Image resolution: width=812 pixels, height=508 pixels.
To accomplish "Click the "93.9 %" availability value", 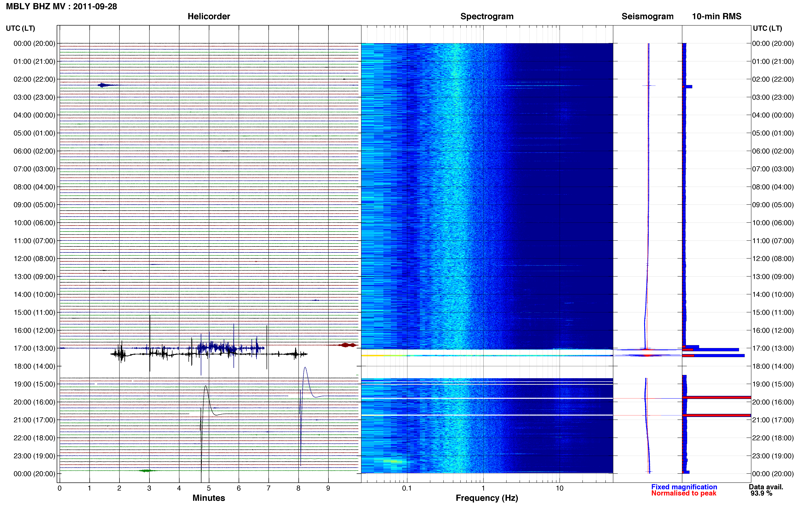I will 761,493.
